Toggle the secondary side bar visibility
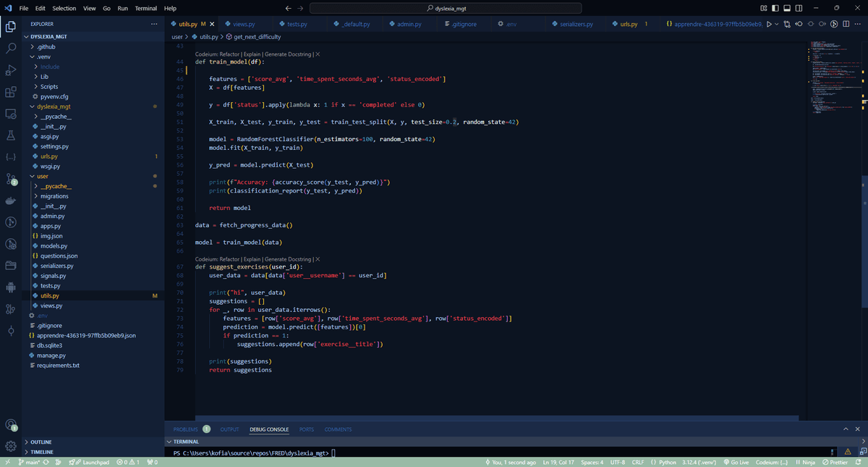Image resolution: width=868 pixels, height=467 pixels. 799,8
